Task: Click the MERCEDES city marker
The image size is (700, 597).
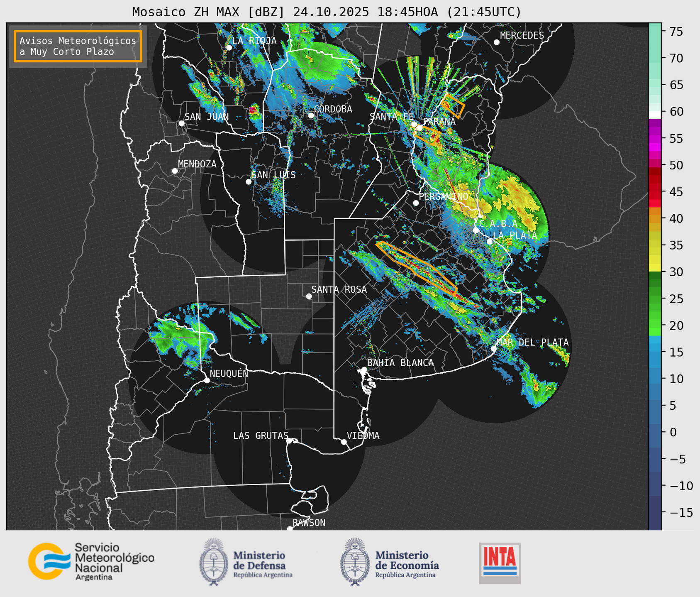Action: point(497,42)
